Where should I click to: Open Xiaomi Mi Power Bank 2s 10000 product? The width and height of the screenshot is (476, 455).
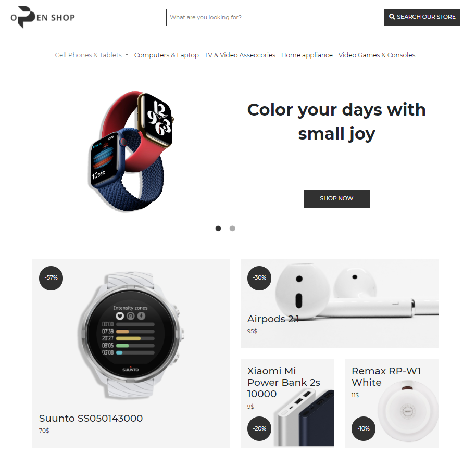tap(284, 383)
